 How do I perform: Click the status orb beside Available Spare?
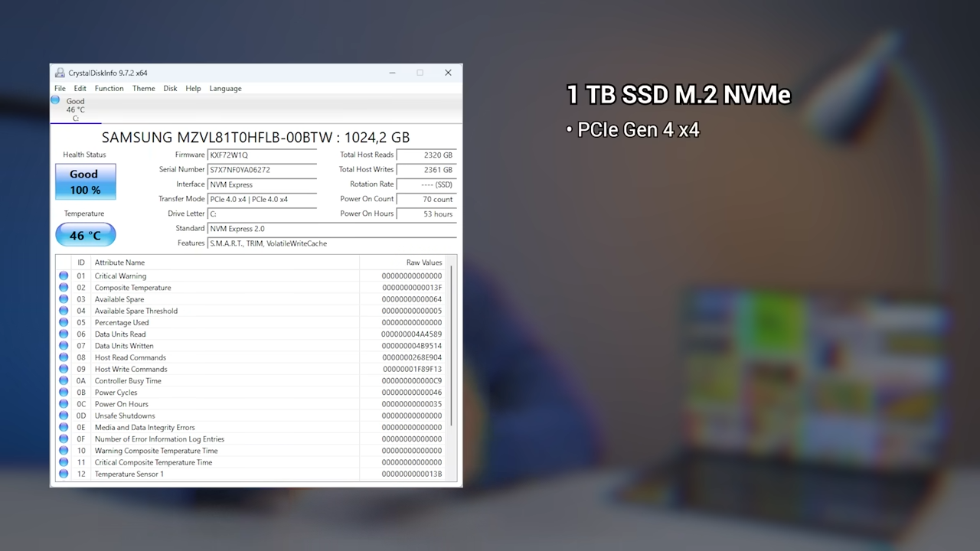tap(64, 299)
